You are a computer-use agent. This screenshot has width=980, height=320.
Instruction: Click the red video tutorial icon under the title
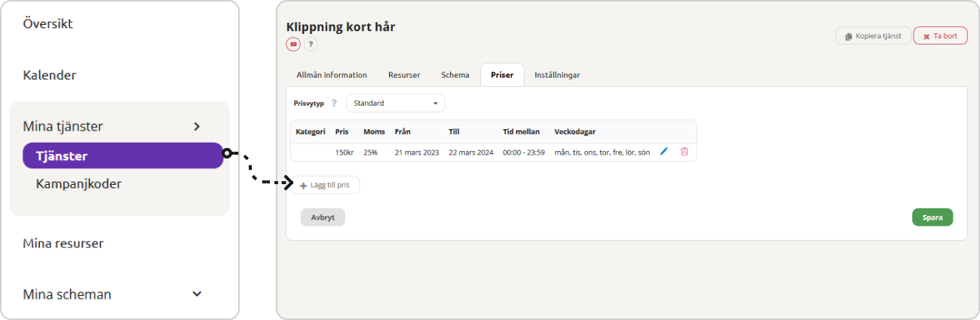point(293,45)
